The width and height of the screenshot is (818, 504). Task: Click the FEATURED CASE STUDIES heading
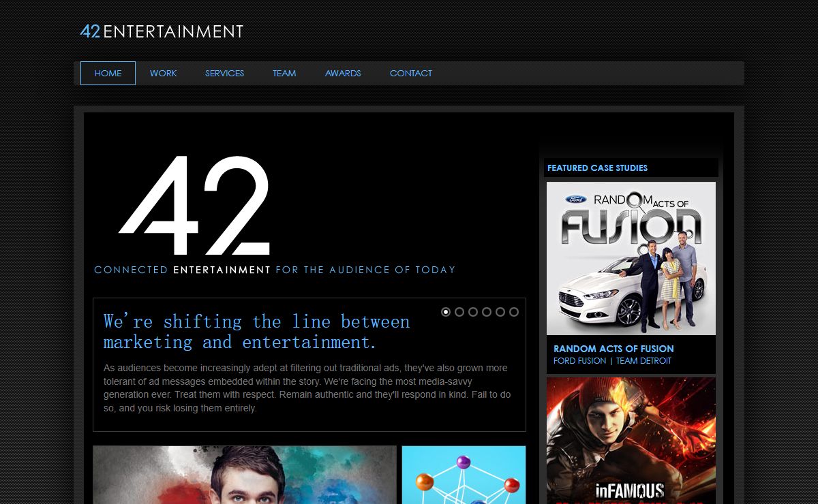[x=597, y=168]
